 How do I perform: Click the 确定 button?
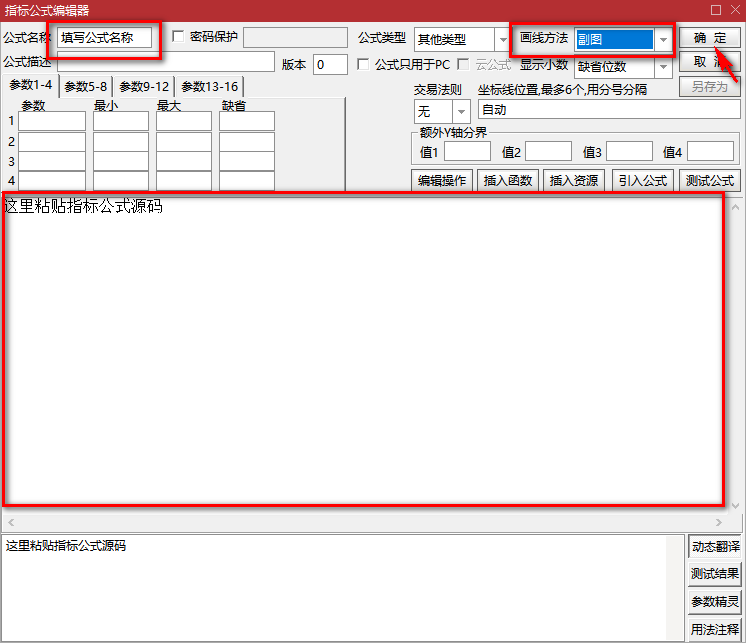[x=709, y=38]
